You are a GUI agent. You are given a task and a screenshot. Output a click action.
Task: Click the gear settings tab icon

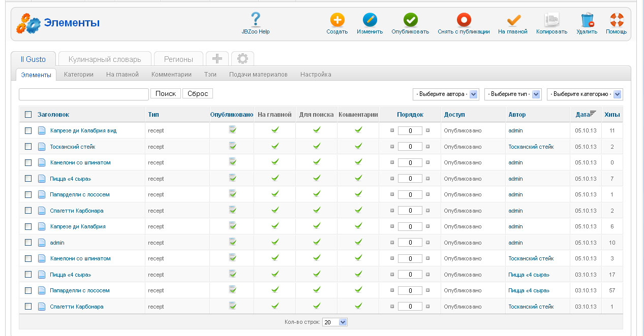[242, 59]
